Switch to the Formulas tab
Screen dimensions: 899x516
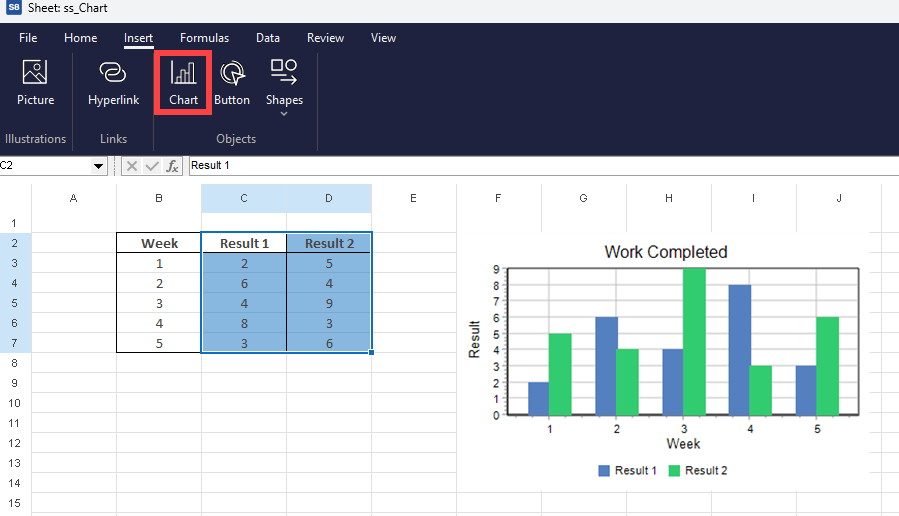[x=204, y=38]
